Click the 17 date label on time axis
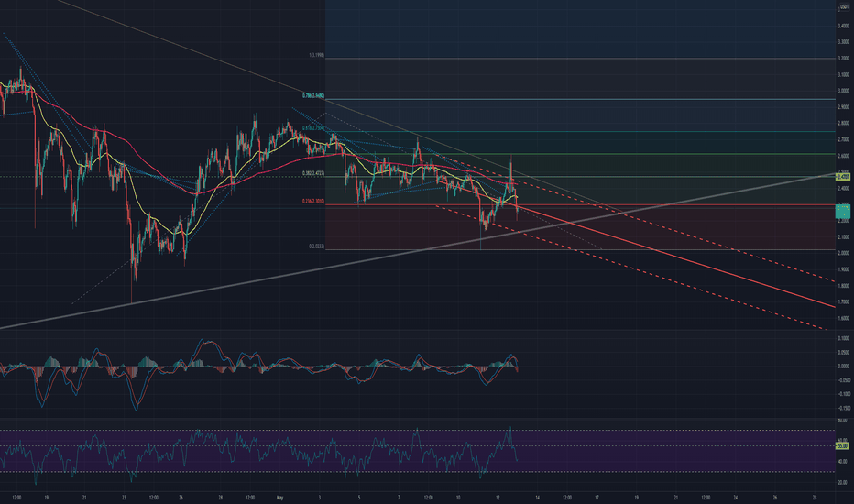Screen dimensions: 854x504 [x=597, y=498]
